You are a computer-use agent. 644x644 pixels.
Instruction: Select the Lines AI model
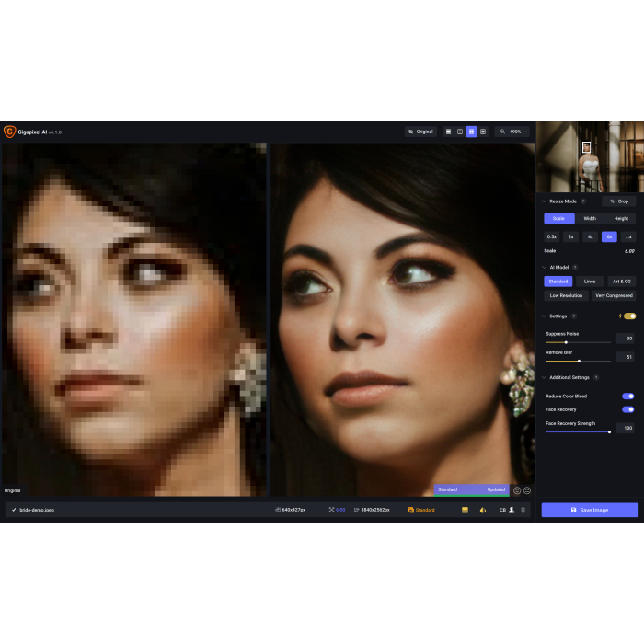[590, 282]
